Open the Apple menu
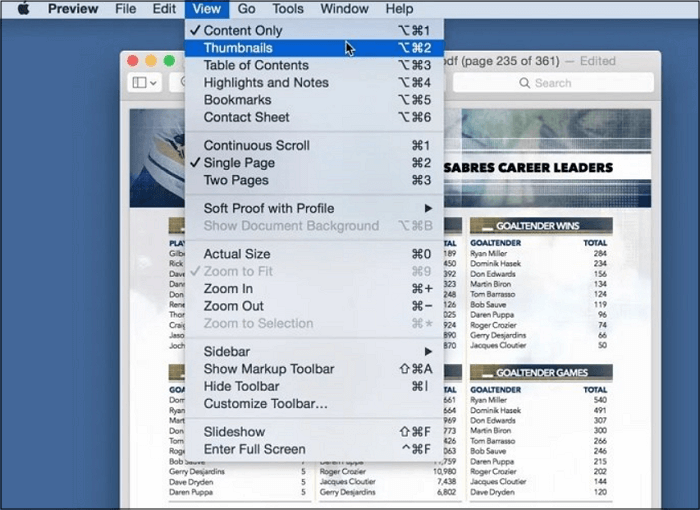Image resolution: width=700 pixels, height=510 pixels. (23, 8)
